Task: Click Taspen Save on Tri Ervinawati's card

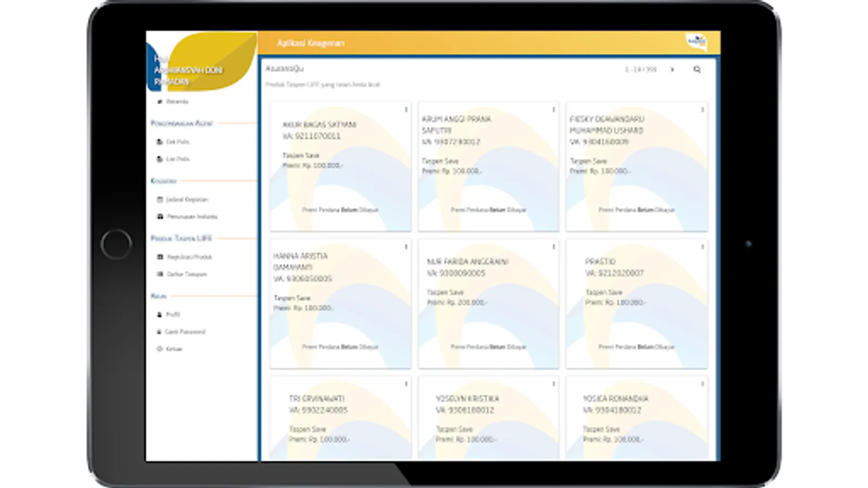Action: click(307, 429)
